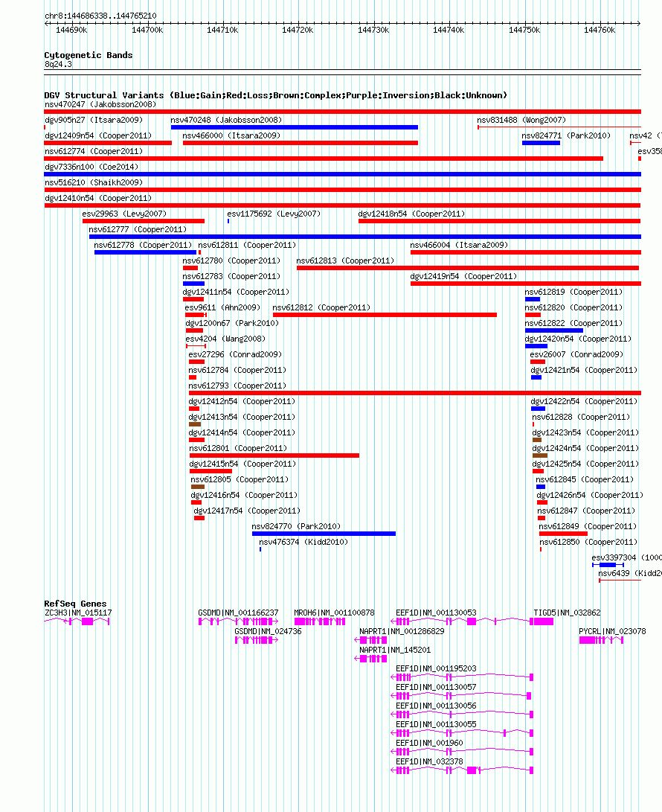Screen dimensions: 662x812
Task: Select GSDMD|NM_024736 gene label
Action: 268,630
